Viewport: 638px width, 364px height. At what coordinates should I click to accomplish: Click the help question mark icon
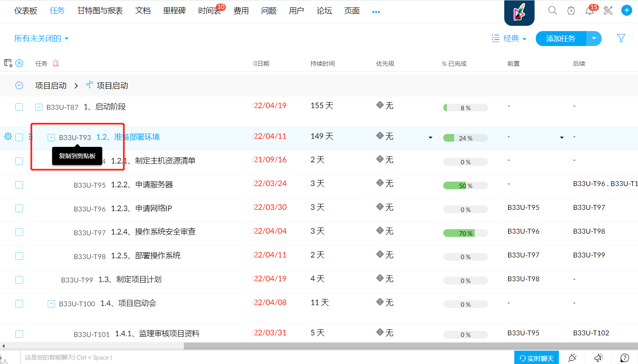pos(624,358)
